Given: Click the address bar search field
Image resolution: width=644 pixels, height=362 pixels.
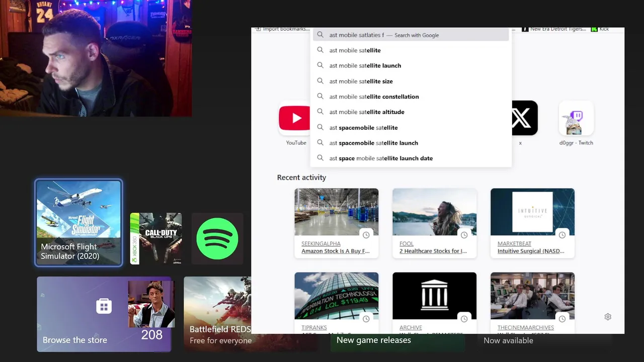Looking at the screenshot, I should [411, 35].
